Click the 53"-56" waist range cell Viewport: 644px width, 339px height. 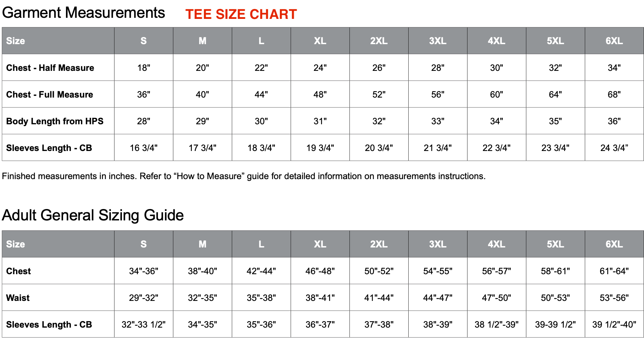[x=614, y=298]
